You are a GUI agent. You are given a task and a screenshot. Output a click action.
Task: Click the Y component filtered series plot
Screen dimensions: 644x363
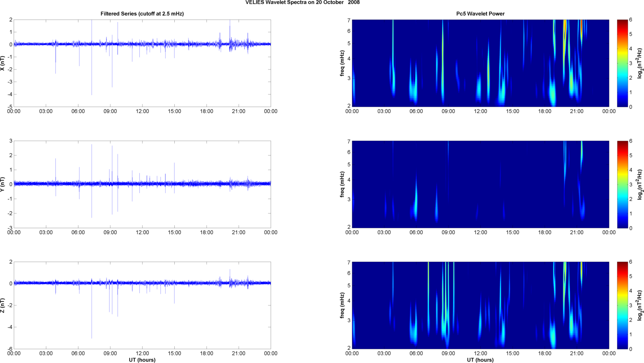(142, 184)
